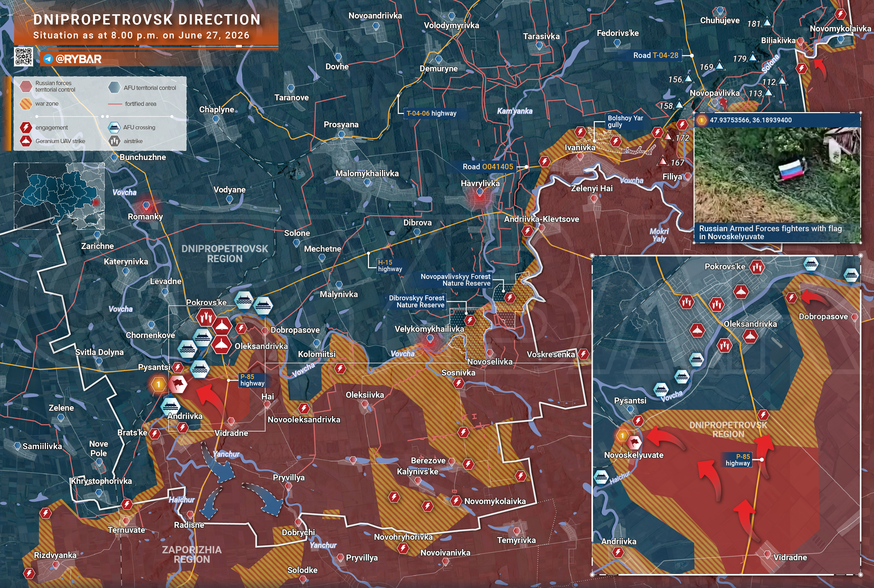Click numbered marker 1 beside flag on main map

coord(159,384)
